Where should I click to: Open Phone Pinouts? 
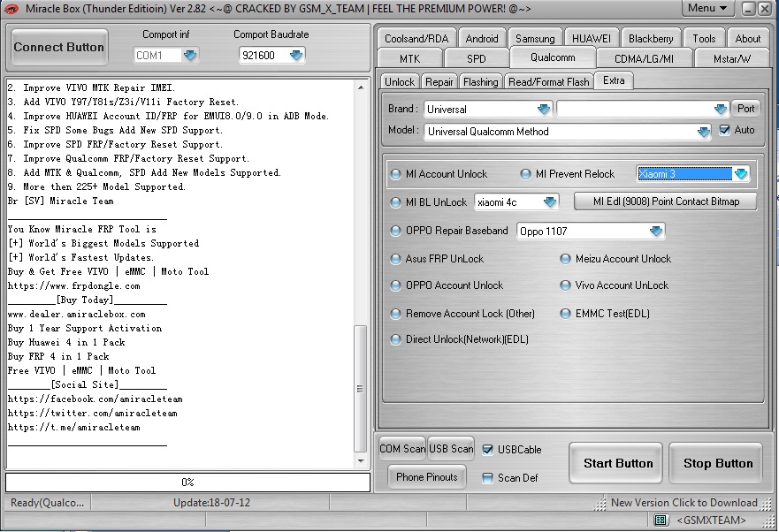(x=427, y=477)
